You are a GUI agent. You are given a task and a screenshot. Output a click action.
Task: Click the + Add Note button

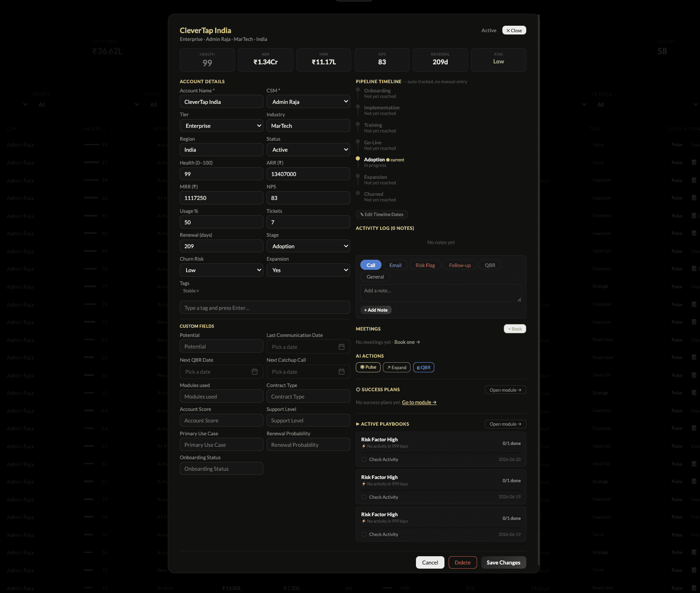click(376, 310)
